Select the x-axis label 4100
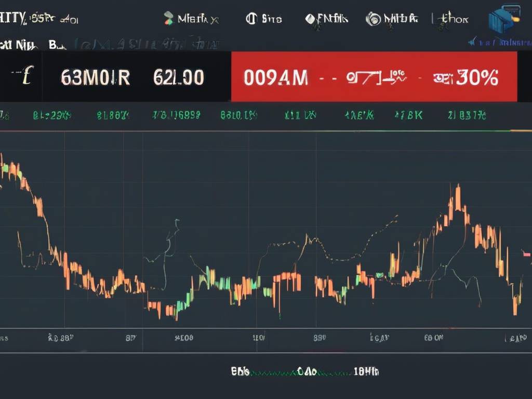 pos(184,338)
